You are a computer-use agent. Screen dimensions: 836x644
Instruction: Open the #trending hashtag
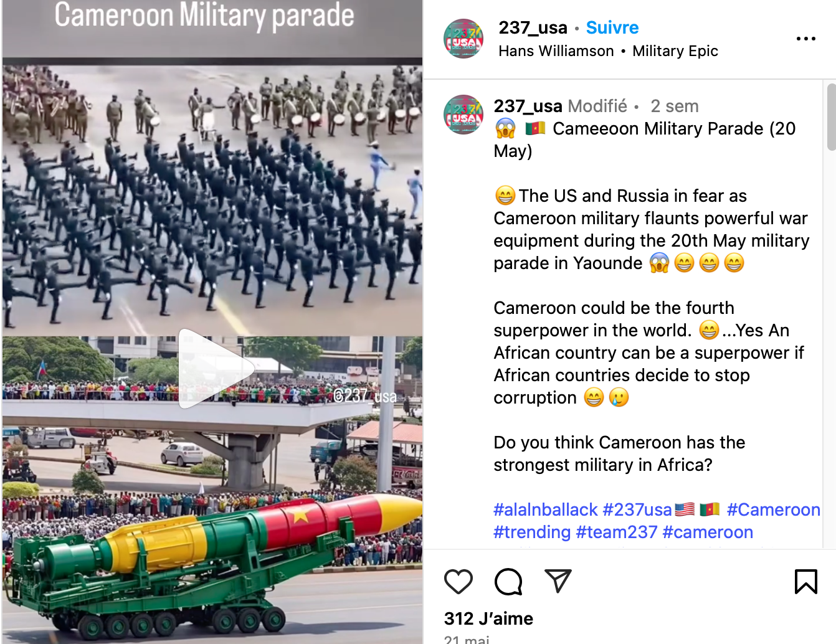(532, 532)
